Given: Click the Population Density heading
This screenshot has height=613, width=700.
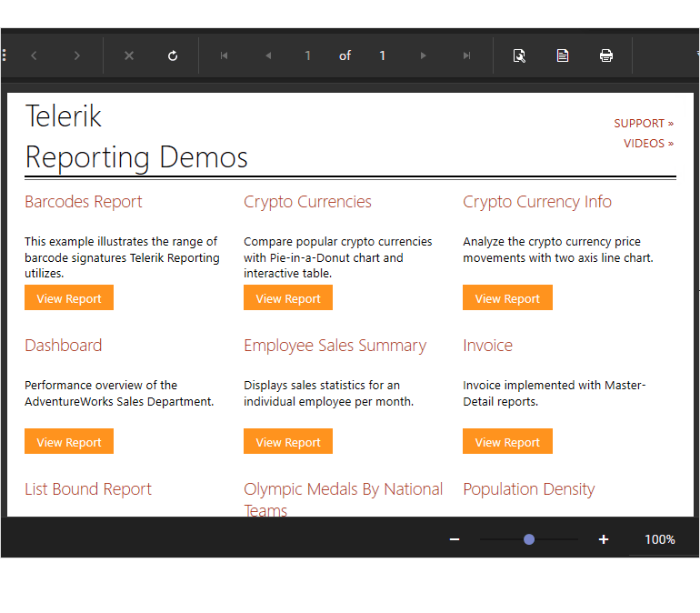Looking at the screenshot, I should pos(528,489).
